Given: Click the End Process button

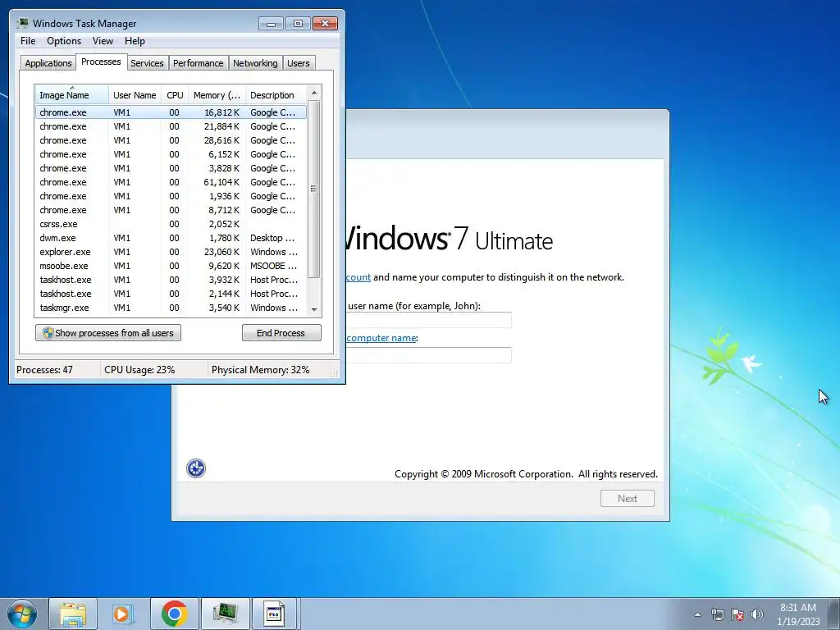Looking at the screenshot, I should click(x=281, y=333).
